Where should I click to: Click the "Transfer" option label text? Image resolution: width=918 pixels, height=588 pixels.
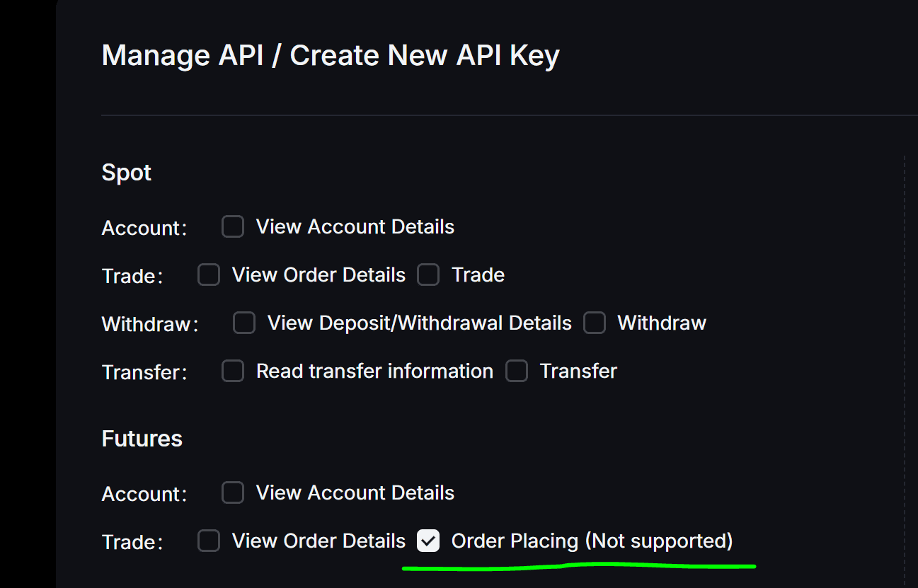point(578,371)
